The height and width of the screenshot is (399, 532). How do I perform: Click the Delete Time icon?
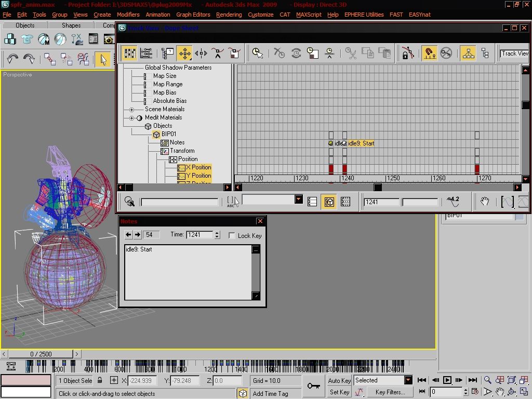pos(279,54)
